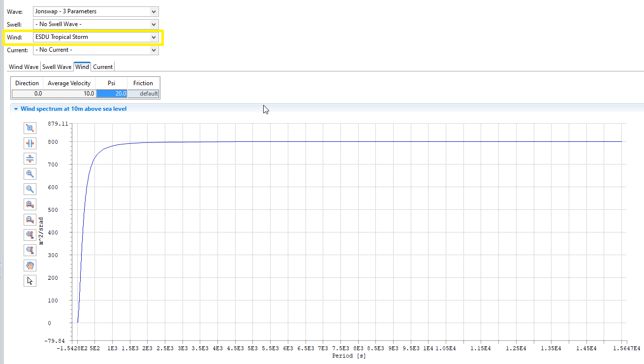Click the vertical fit axis icon
The image size is (644, 364).
[30, 159]
